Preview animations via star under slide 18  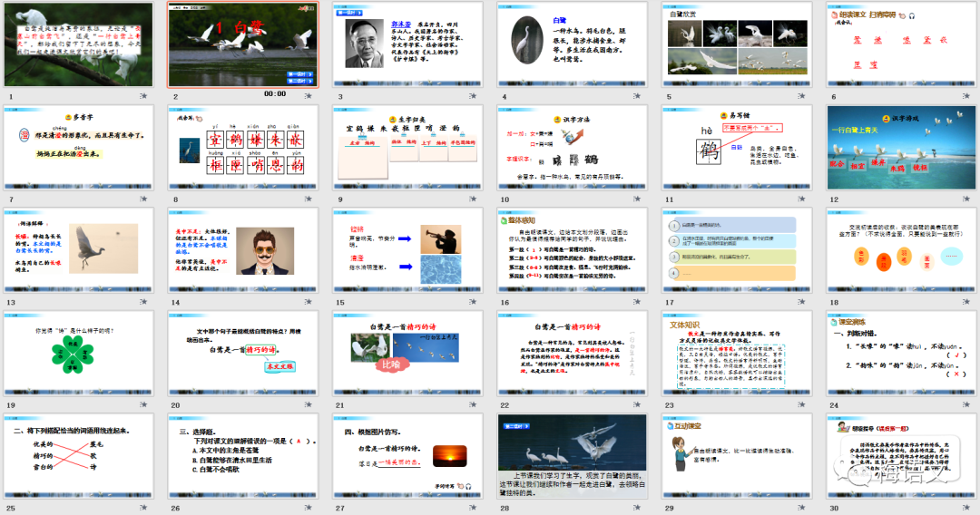[x=966, y=302]
